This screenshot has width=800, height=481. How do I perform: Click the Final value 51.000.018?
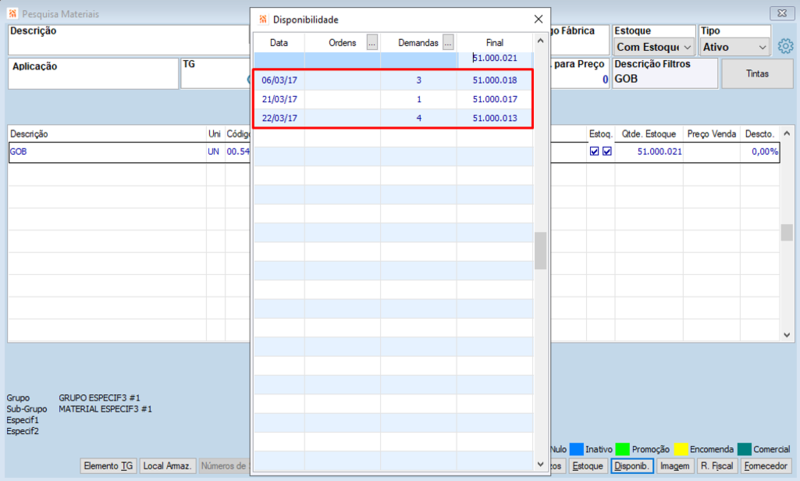(494, 80)
